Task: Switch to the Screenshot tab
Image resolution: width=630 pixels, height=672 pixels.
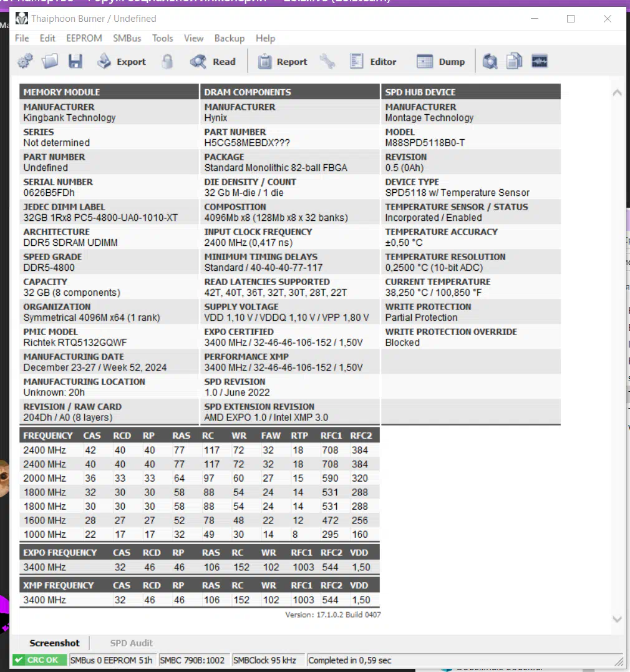Action: (x=54, y=643)
